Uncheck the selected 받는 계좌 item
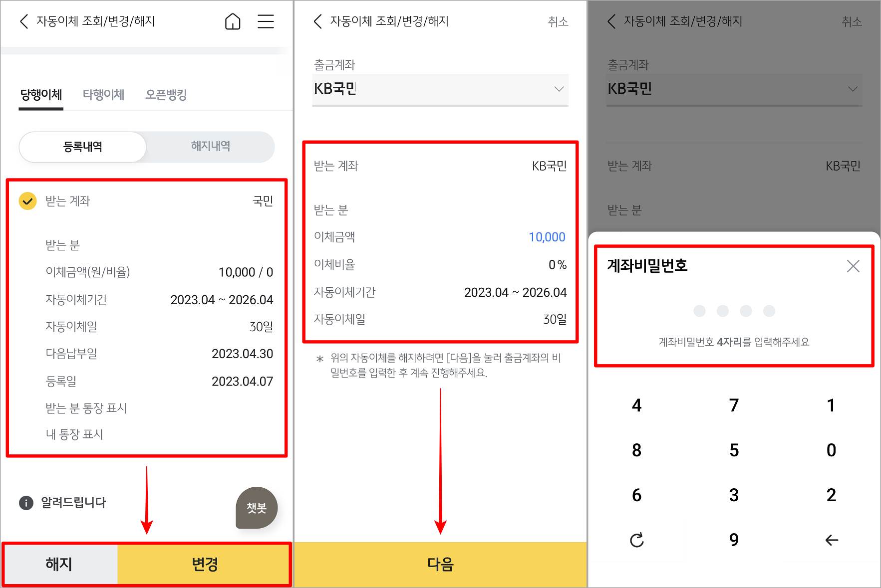 [x=28, y=201]
